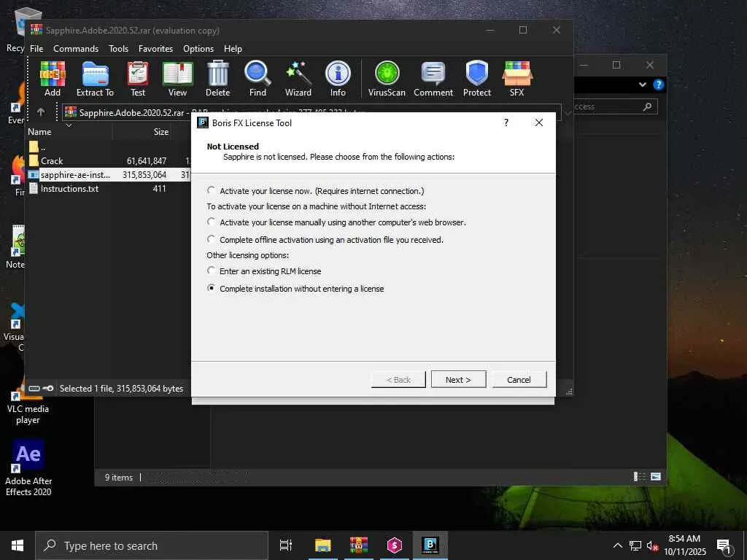Launch the Wizard wand icon
747x560 pixels.
(x=298, y=79)
